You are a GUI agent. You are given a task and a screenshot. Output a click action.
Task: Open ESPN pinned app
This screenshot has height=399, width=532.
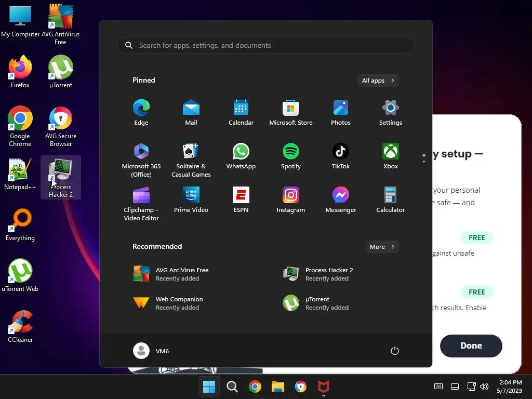[x=241, y=200]
